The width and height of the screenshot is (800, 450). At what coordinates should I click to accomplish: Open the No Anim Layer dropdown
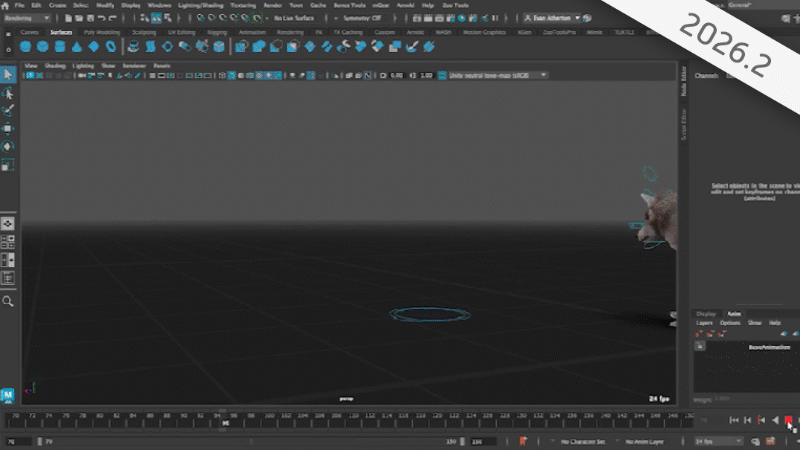coord(641,442)
